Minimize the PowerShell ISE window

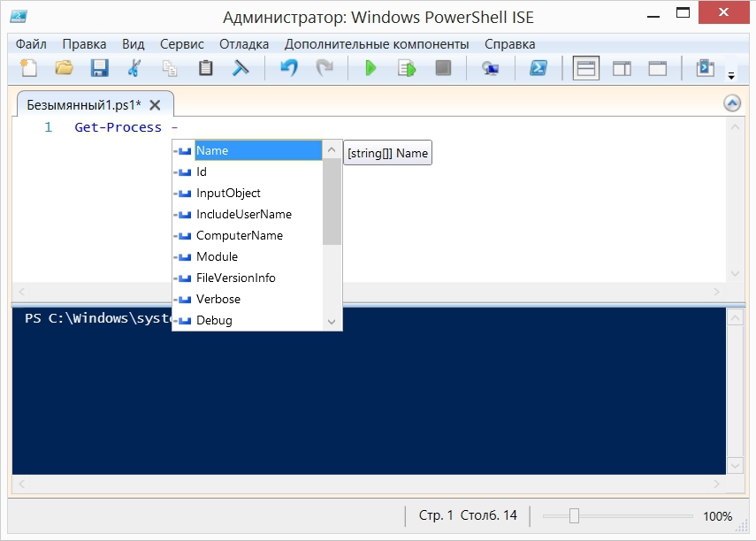point(653,16)
